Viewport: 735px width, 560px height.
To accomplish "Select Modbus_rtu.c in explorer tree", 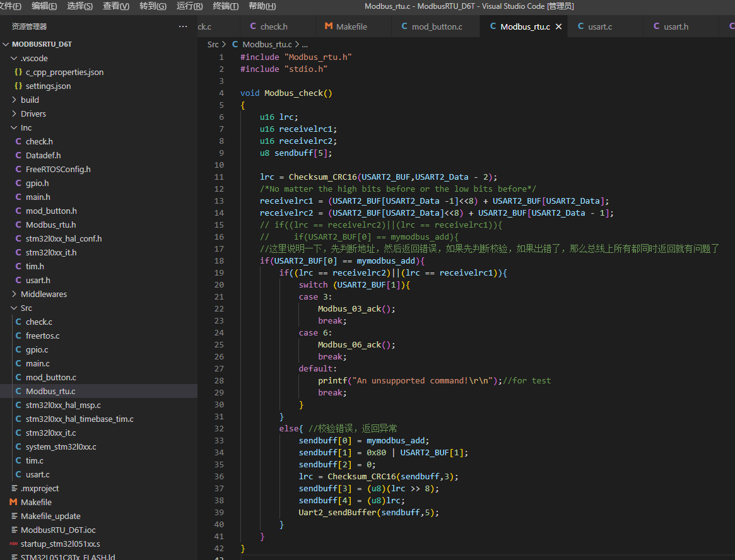I will [x=98, y=391].
